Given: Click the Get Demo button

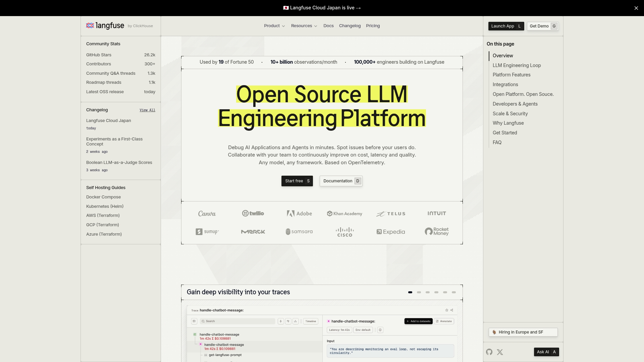Looking at the screenshot, I should coord(543,26).
